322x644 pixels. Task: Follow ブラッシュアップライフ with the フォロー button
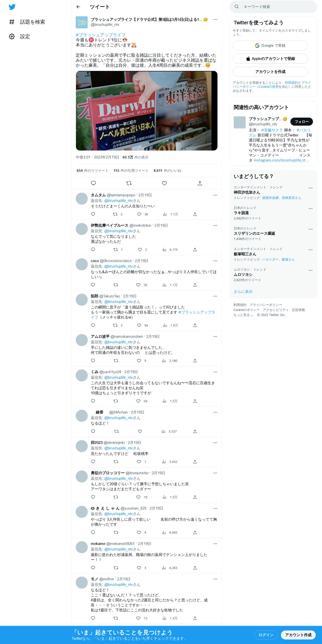[302, 122]
